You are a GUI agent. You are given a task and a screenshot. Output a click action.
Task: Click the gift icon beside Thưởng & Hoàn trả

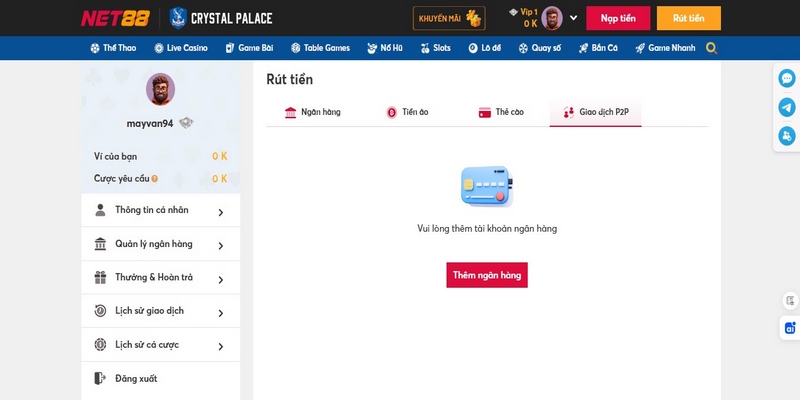[x=101, y=278]
